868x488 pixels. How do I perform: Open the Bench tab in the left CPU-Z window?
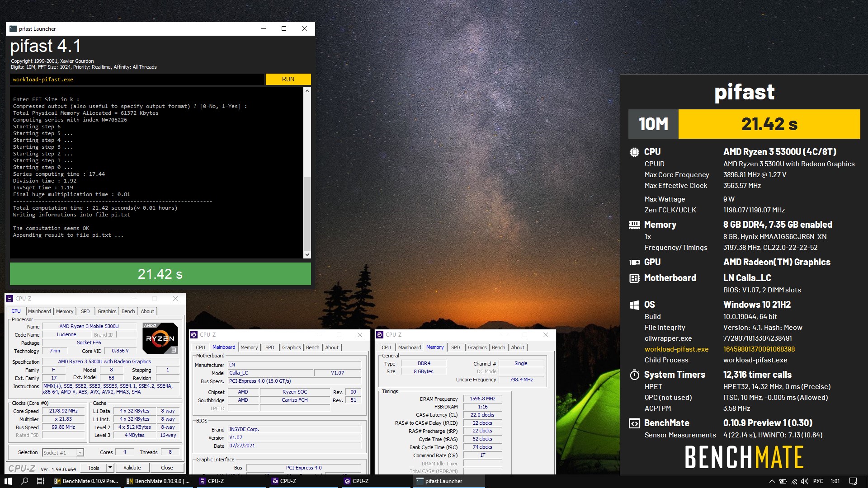(128, 311)
